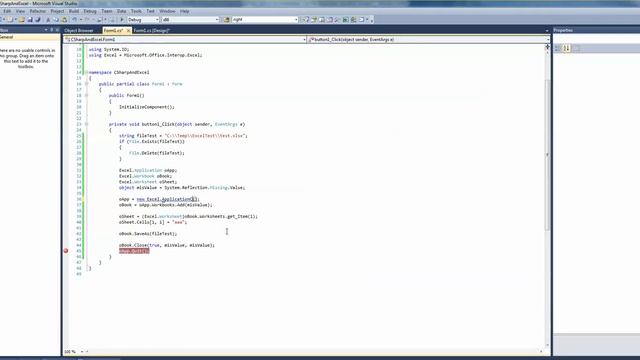Open the Team menu
Viewport: 640px width, 360px height.
[x=107, y=11]
